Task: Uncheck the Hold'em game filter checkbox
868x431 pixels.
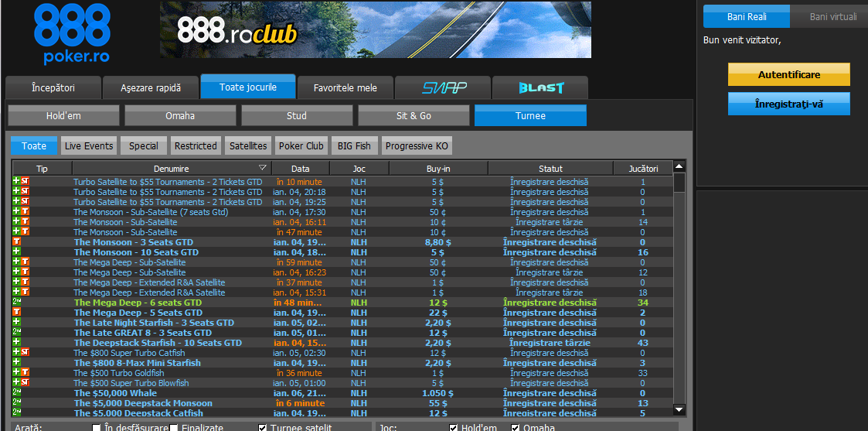Action: coord(454,428)
